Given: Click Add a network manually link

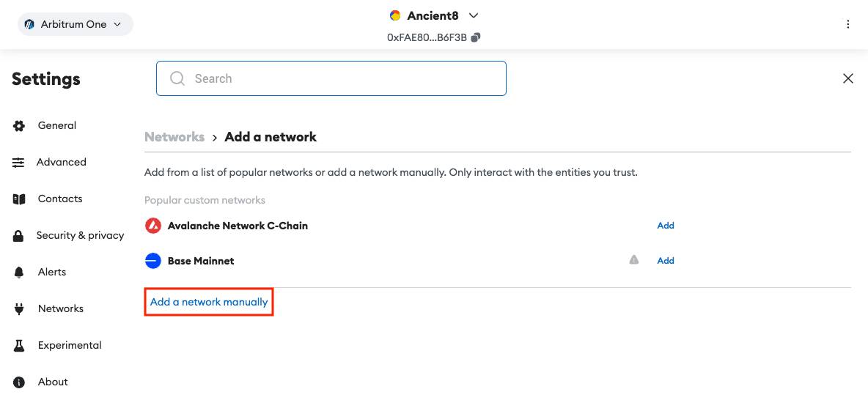Looking at the screenshot, I should click(x=209, y=302).
